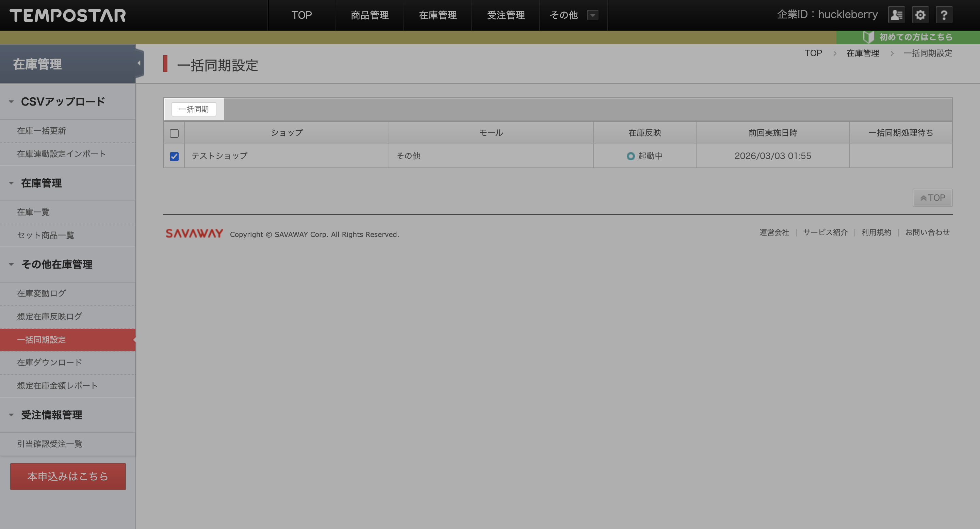Collapse the sidebar with arrow handle

(x=139, y=63)
